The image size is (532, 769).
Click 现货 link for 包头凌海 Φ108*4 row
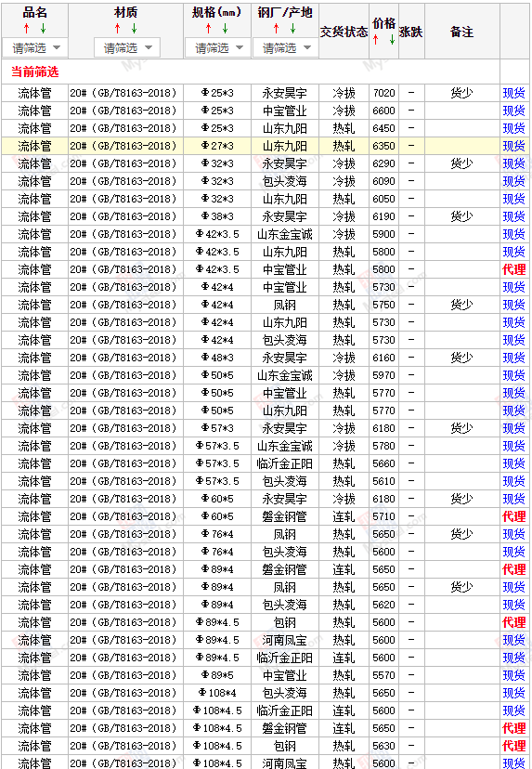(513, 694)
